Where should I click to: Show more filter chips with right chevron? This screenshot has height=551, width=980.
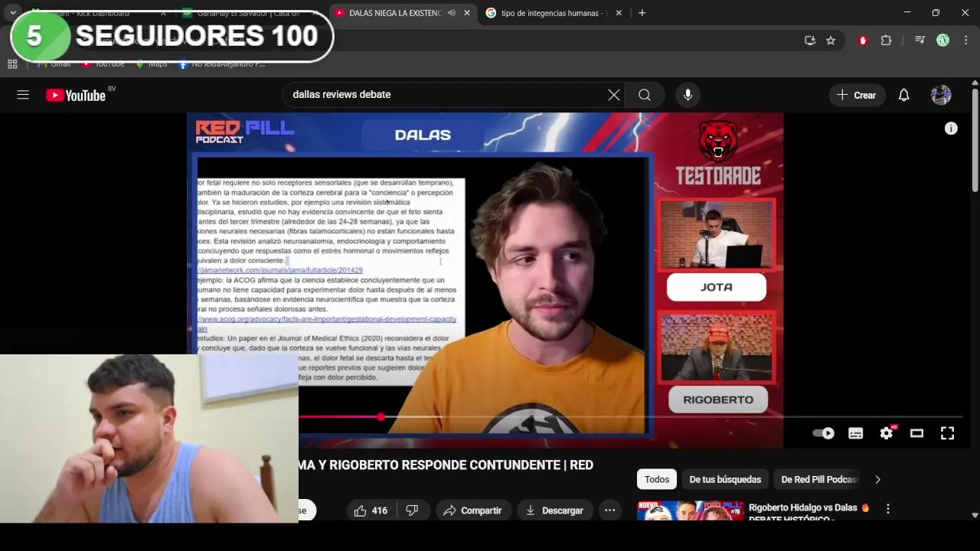tap(877, 480)
